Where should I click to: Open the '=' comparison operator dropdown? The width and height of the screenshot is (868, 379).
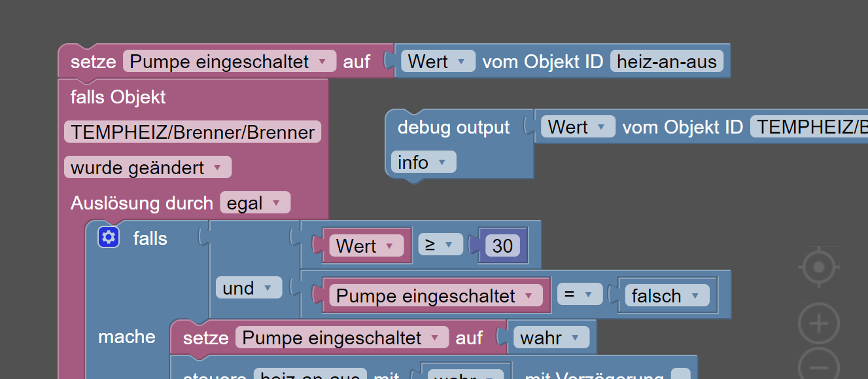coord(579,295)
